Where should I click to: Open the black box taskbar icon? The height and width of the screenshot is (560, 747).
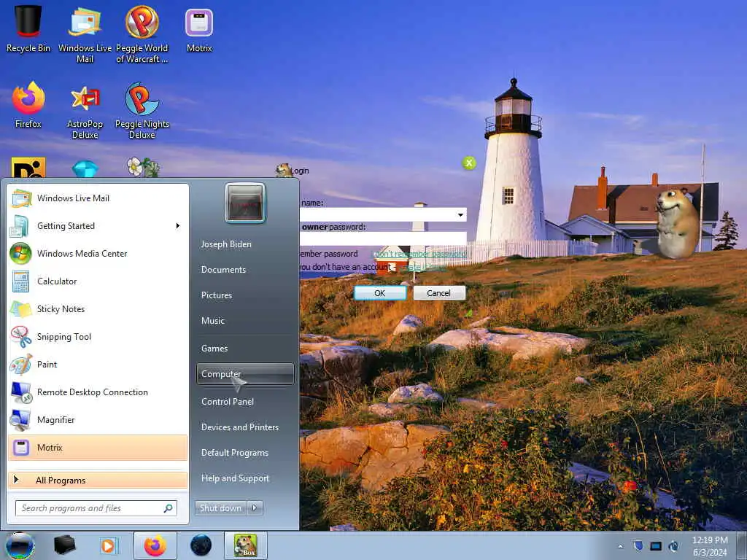(64, 545)
